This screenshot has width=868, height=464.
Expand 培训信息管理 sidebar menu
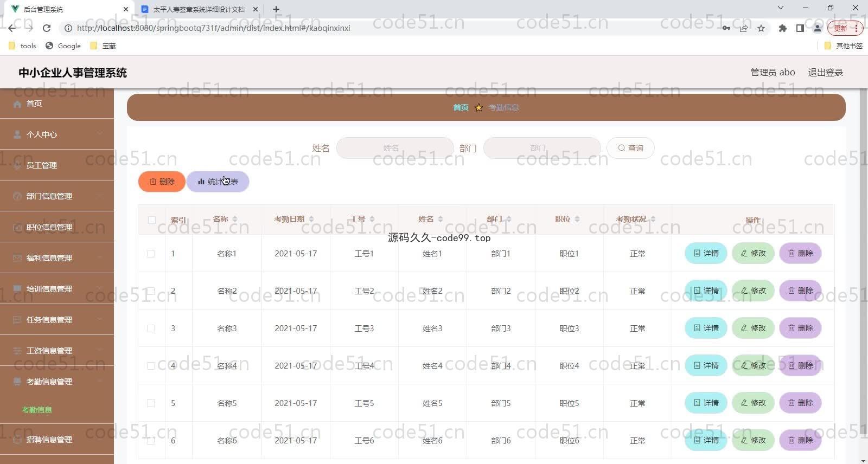(x=57, y=289)
